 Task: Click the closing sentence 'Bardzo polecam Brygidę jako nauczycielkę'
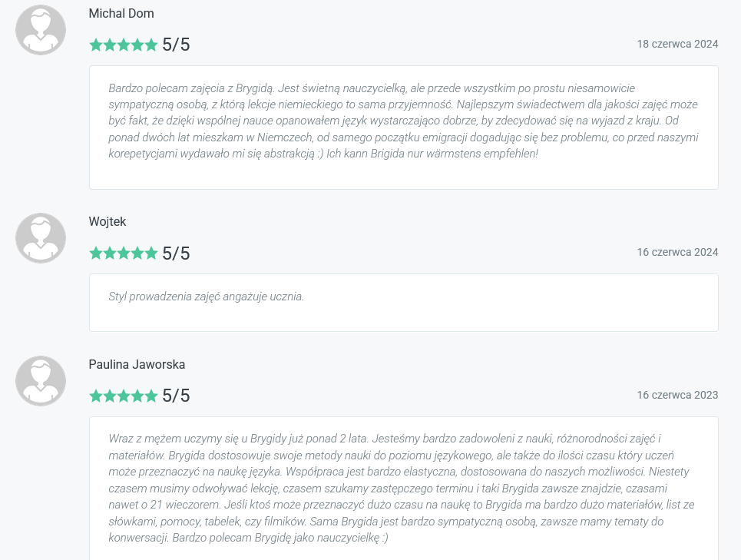click(280, 538)
